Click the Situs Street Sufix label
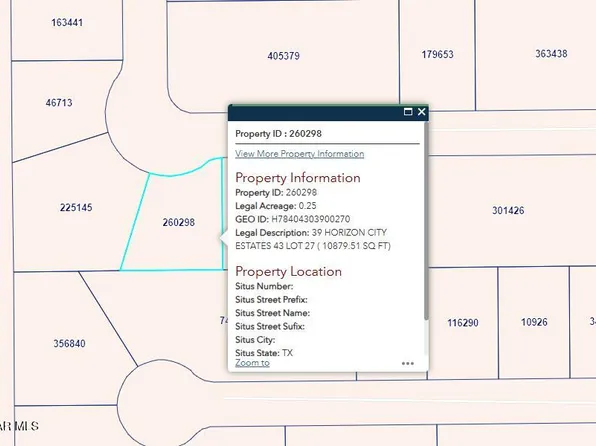596x446 pixels. pos(270,326)
